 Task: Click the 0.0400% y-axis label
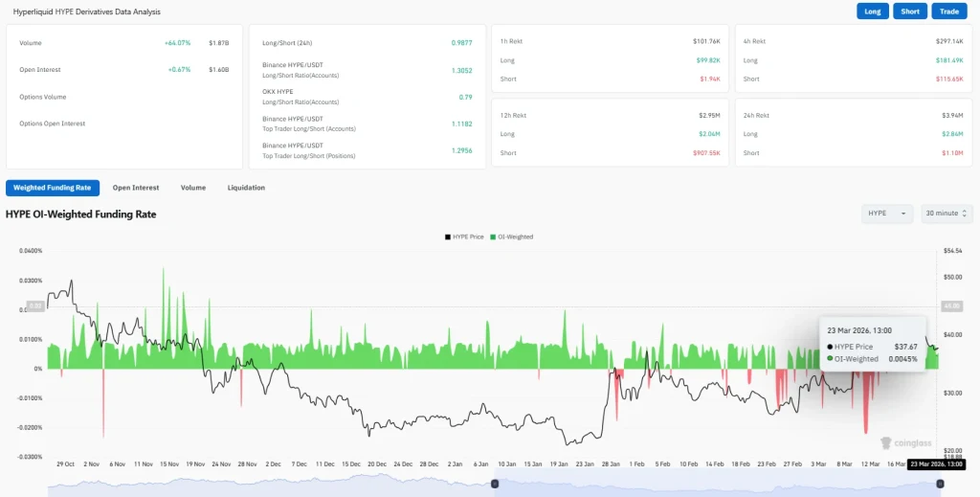tap(31, 251)
